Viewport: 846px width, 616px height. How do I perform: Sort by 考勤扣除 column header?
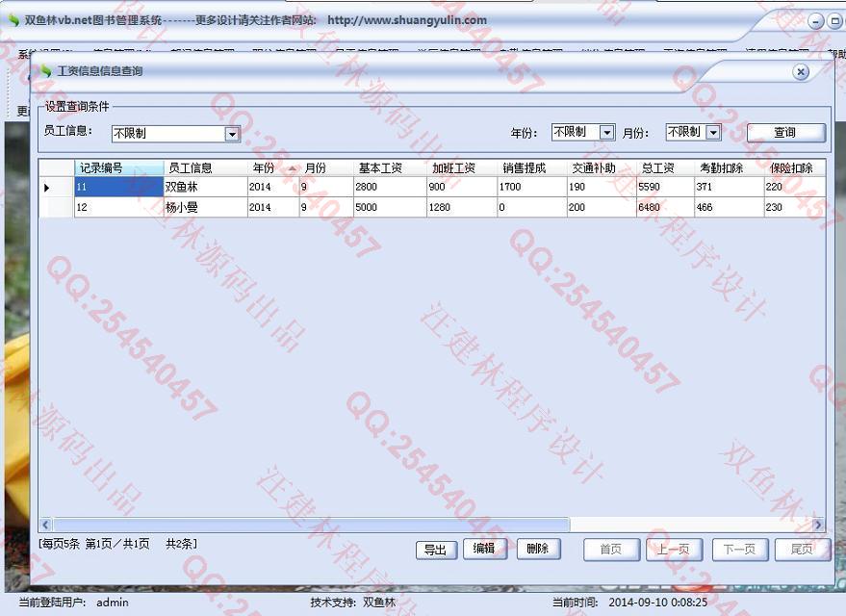point(729,168)
